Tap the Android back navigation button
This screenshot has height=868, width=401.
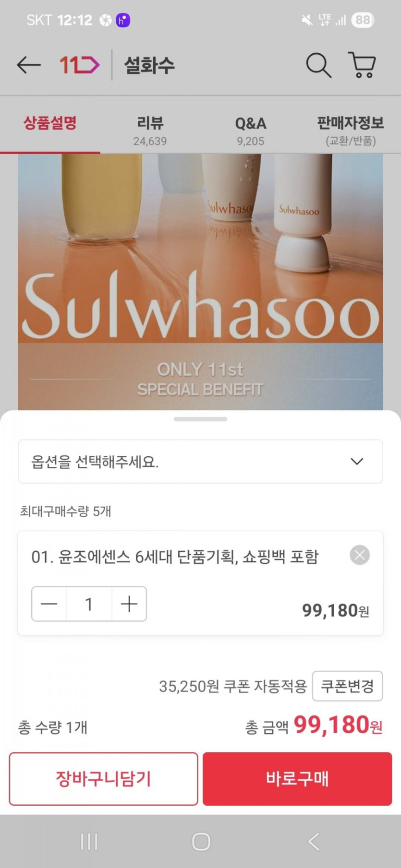[314, 842]
